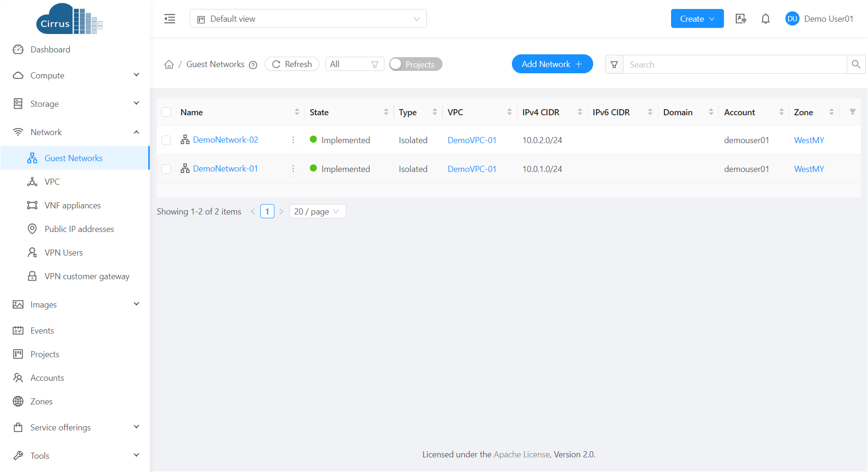Viewport: 868px width, 472px height.
Task: Open the 20 / page size dropdown
Action: coord(317,212)
